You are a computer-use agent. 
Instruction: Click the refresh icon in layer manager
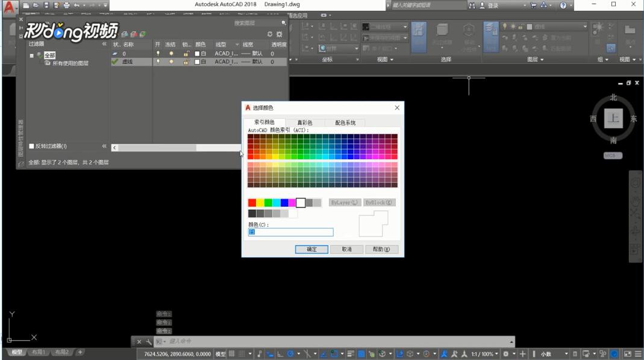270,34
